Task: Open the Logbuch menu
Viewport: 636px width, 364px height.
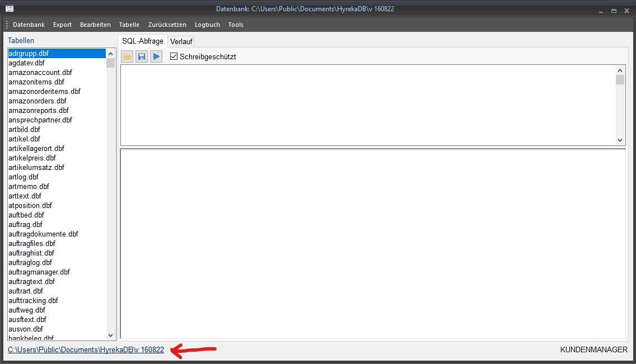Action: 207,25
